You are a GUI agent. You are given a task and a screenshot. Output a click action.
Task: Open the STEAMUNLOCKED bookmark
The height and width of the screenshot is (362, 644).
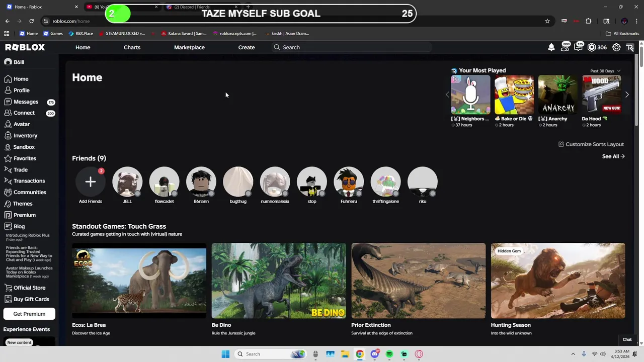tap(122, 34)
